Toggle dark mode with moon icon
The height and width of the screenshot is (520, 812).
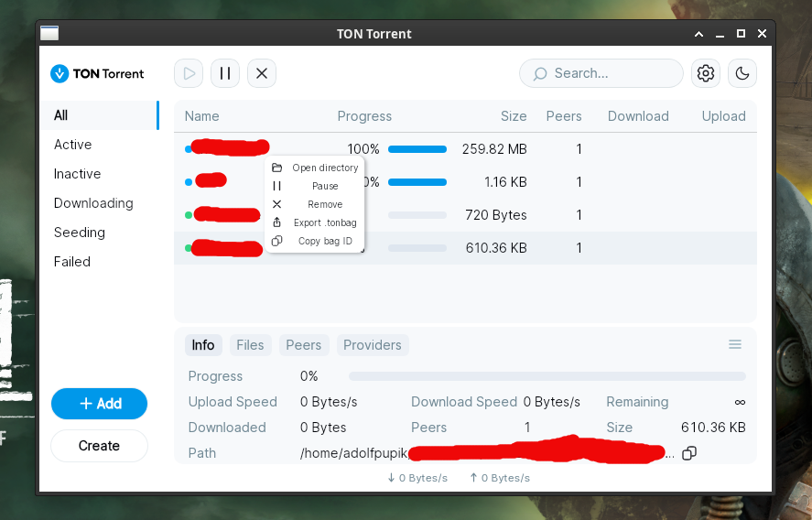742,73
